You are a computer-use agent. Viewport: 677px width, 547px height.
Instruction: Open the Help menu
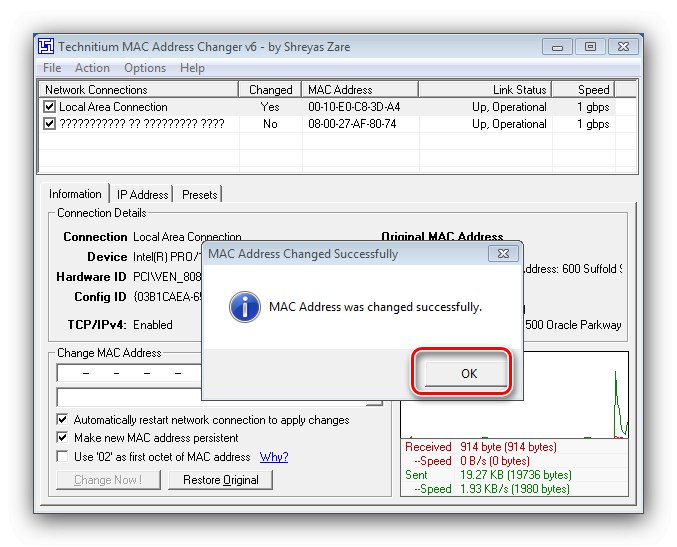[x=192, y=68]
